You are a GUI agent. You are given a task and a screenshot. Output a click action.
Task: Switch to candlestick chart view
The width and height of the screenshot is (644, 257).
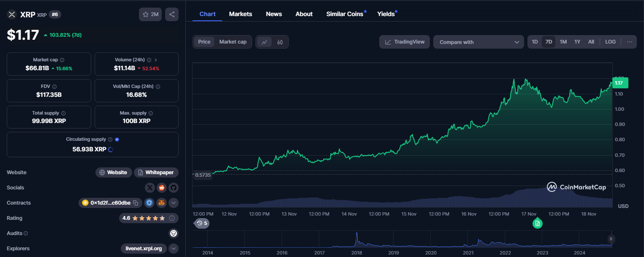(x=280, y=42)
